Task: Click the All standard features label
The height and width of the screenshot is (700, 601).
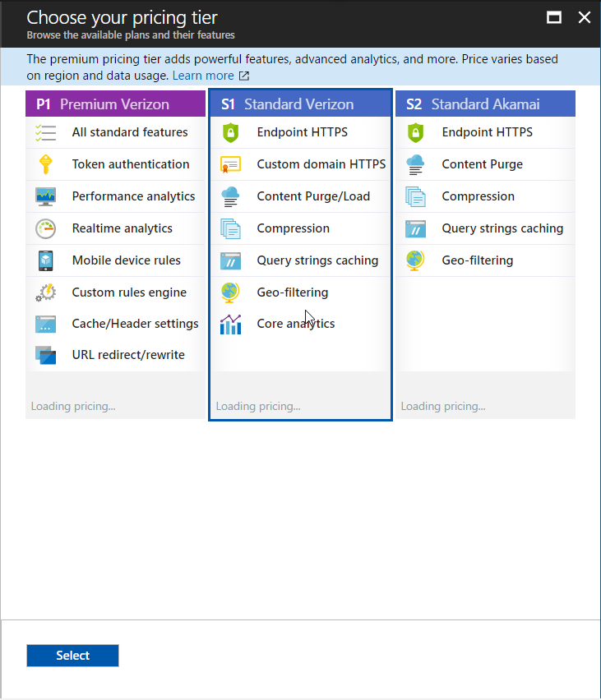Action: [x=130, y=132]
